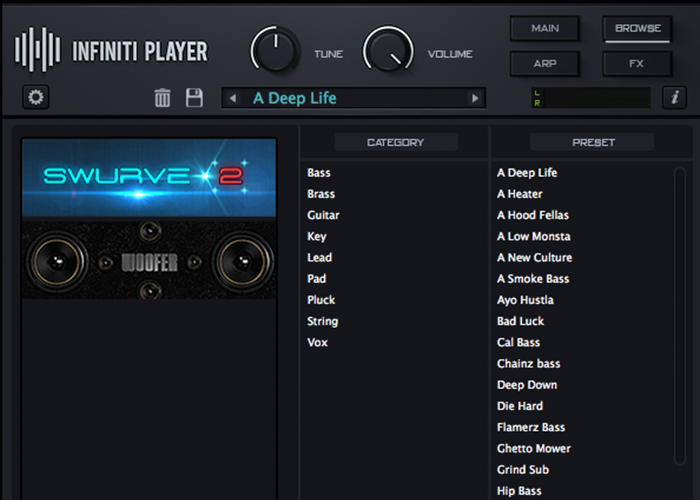
Task: Select the String category
Action: pyautogui.click(x=323, y=321)
